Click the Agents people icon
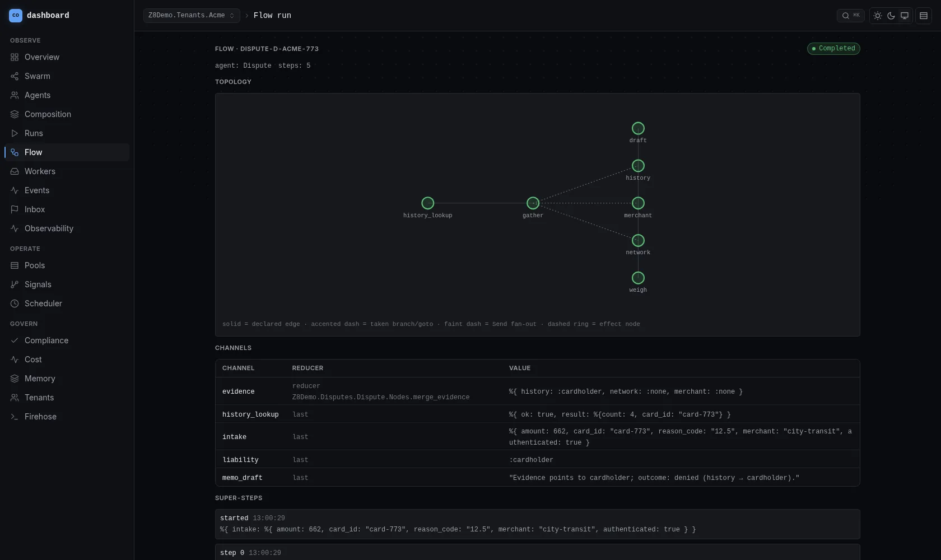Screen dimensions: 941x560 point(15,95)
